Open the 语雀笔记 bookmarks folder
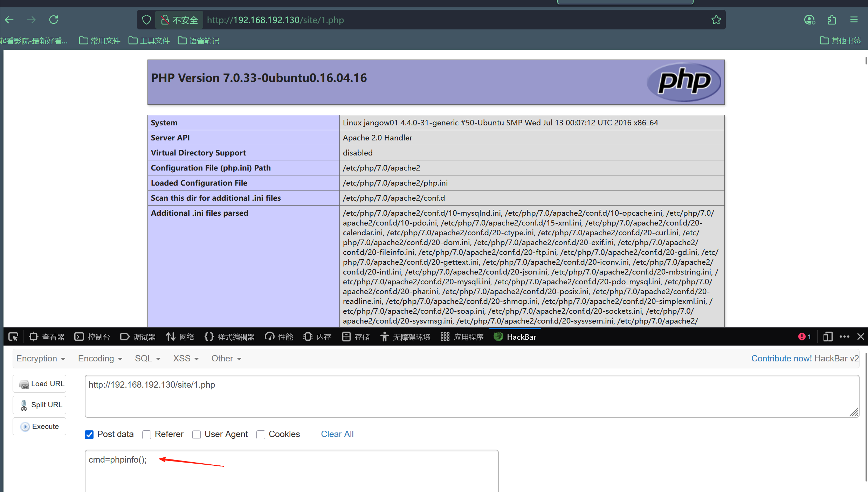 point(199,41)
